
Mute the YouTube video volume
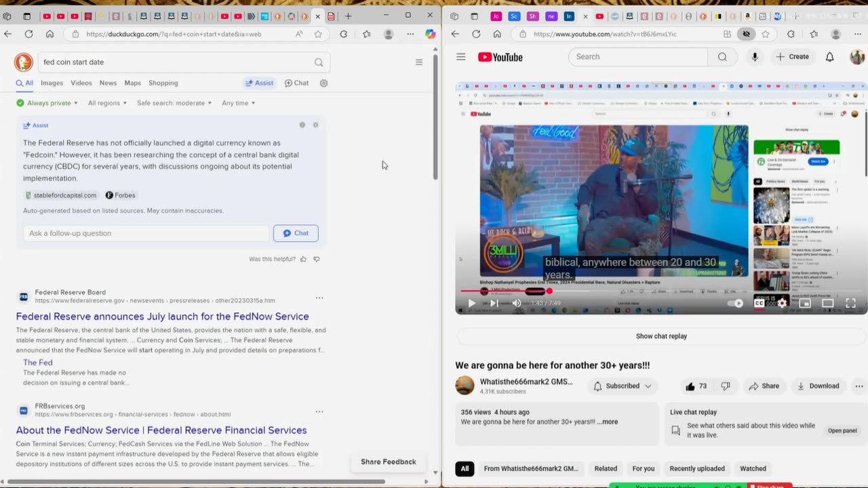[517, 303]
